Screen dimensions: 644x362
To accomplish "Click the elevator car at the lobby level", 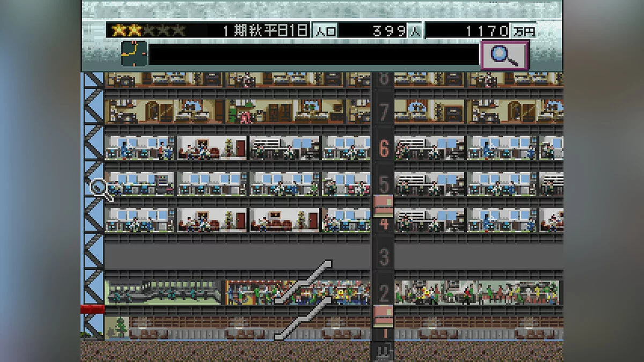I will pos(383,316).
